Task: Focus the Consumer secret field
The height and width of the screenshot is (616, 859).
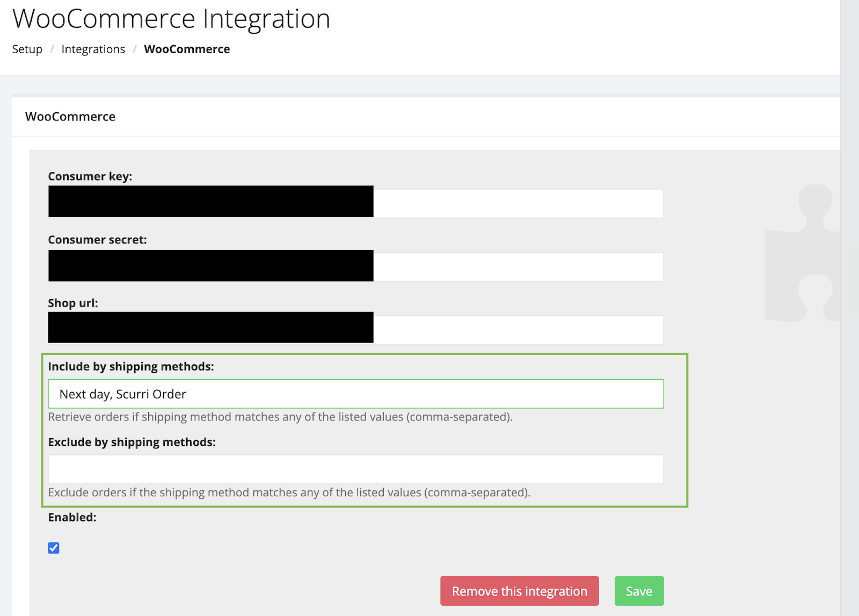Action: coord(356,266)
